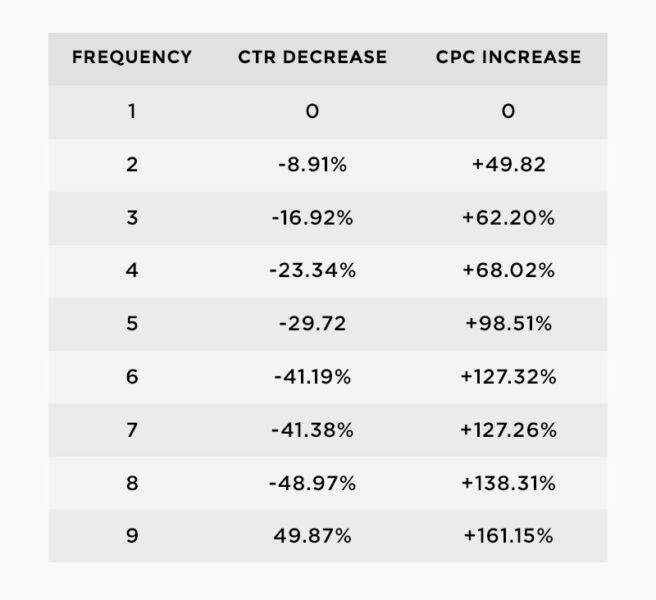The image size is (656, 600).
Task: Select the 49.87% cell in row 9
Action: pos(312,536)
